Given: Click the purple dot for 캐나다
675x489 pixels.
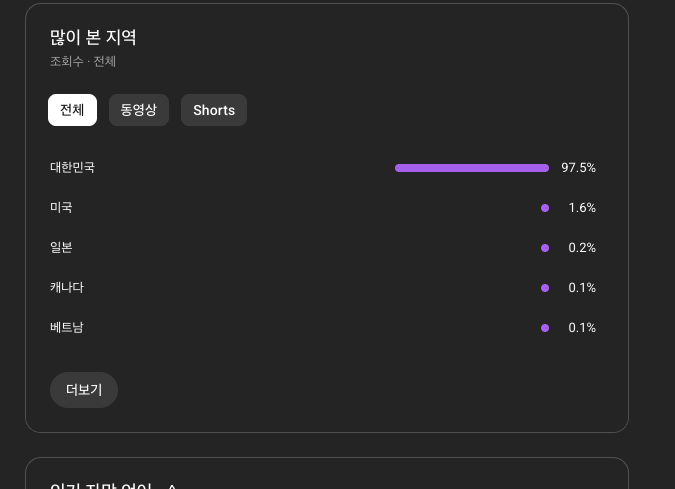Looking at the screenshot, I should pyautogui.click(x=545, y=288).
